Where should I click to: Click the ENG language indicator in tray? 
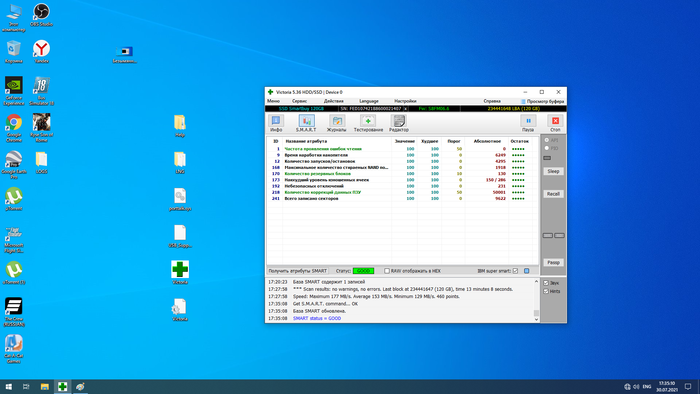(x=647, y=387)
